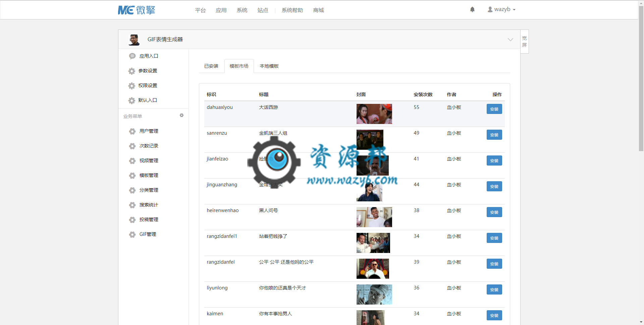Switch to the 本地模板 tab
The width and height of the screenshot is (644, 325).
(x=269, y=66)
